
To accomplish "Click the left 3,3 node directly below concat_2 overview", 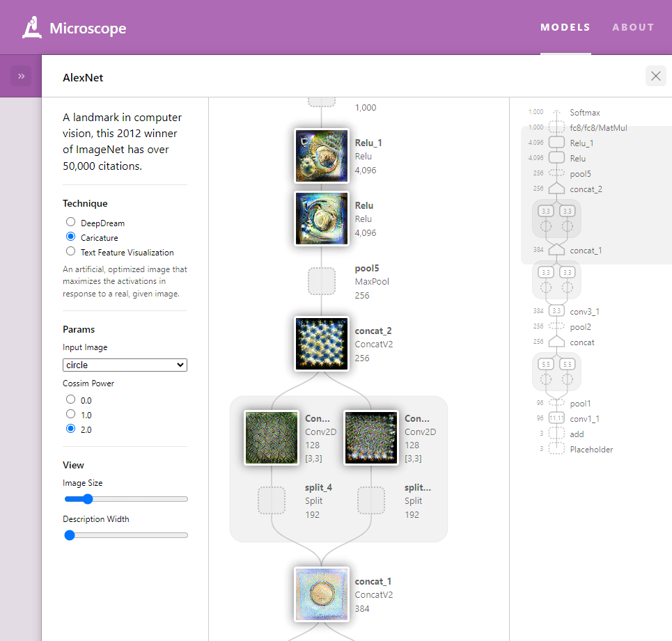I will [x=545, y=211].
